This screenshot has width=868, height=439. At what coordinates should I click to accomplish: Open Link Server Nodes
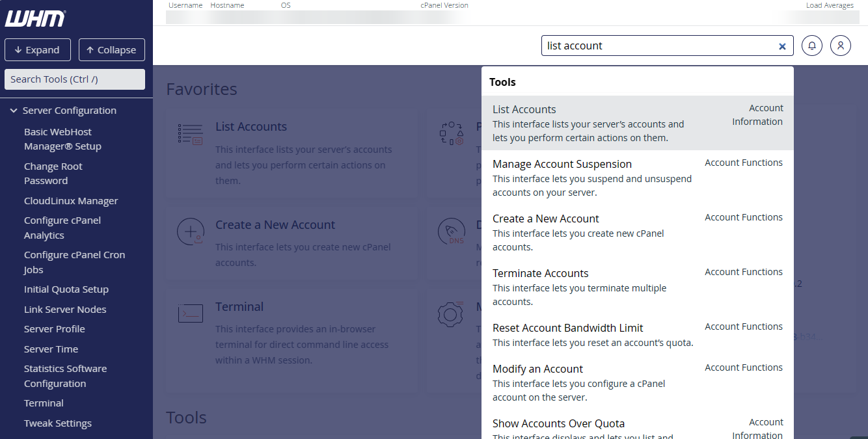[65, 310]
